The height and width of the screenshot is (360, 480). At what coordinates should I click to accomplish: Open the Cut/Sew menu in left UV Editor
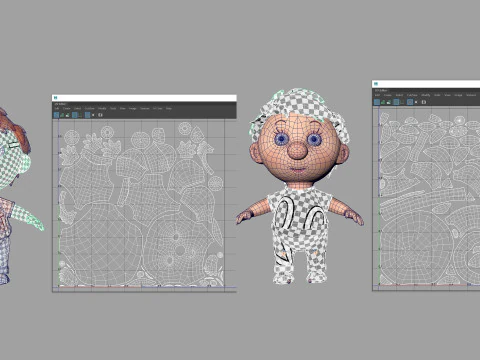[89, 108]
